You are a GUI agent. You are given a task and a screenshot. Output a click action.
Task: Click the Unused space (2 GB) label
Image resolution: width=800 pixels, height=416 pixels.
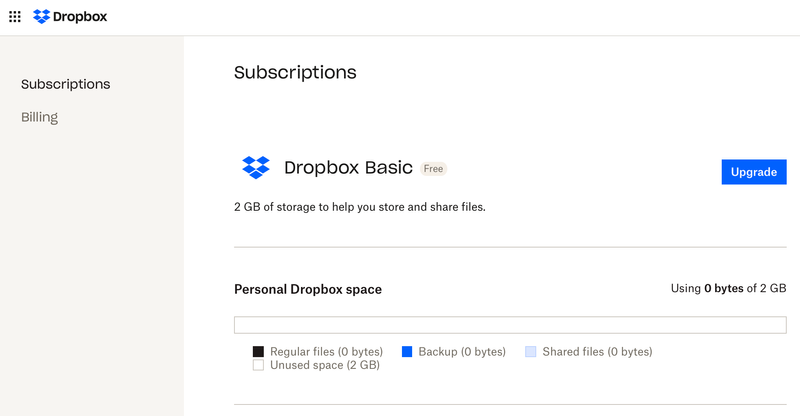[325, 366]
